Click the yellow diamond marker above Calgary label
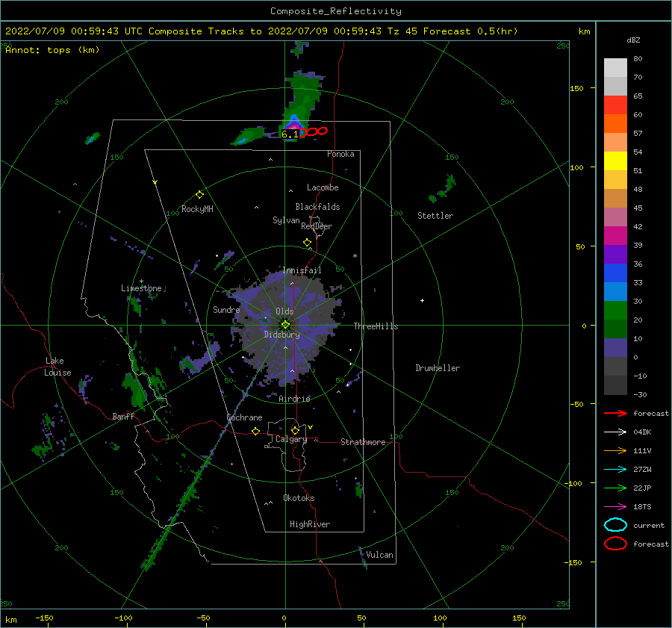The image size is (672, 628). point(295,430)
